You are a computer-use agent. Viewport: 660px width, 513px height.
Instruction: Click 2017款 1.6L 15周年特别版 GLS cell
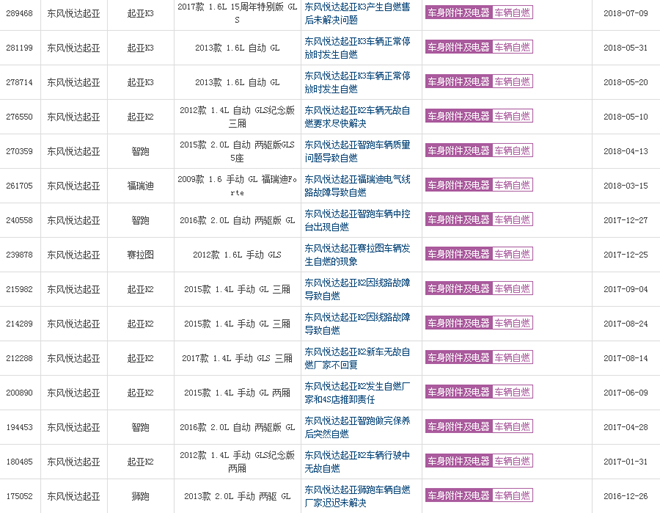[237, 13]
